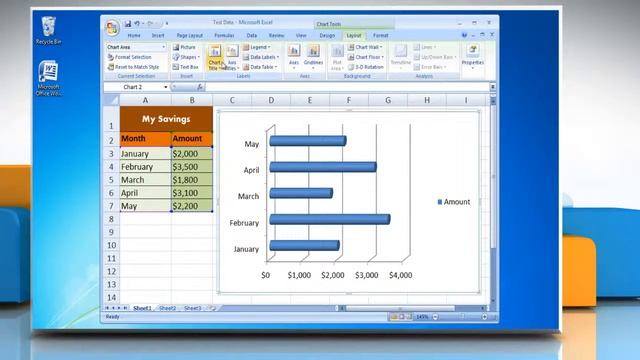Switch to the Review ribbon tab
The width and height of the screenshot is (640, 360).
pyautogui.click(x=276, y=36)
